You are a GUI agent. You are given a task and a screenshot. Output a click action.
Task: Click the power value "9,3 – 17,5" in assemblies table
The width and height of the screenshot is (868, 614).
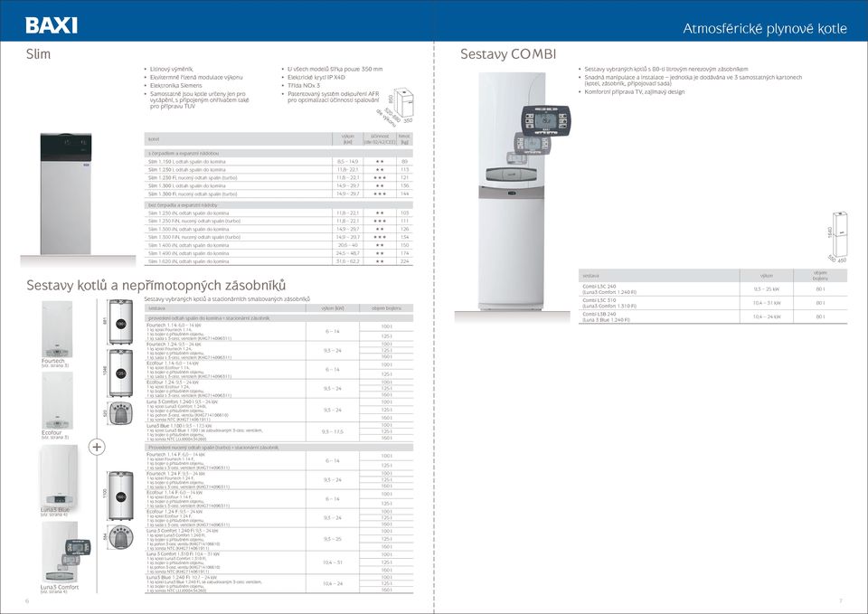pos(333,432)
